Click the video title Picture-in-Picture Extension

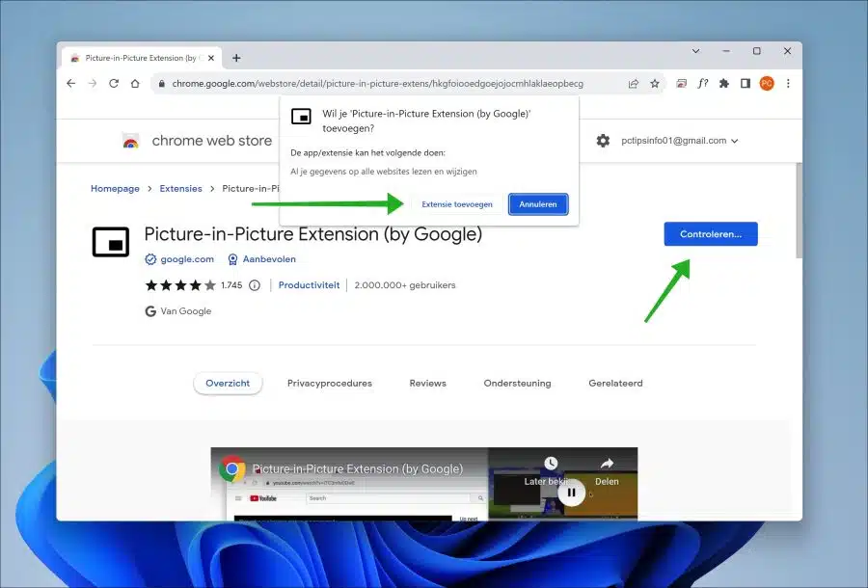click(358, 469)
